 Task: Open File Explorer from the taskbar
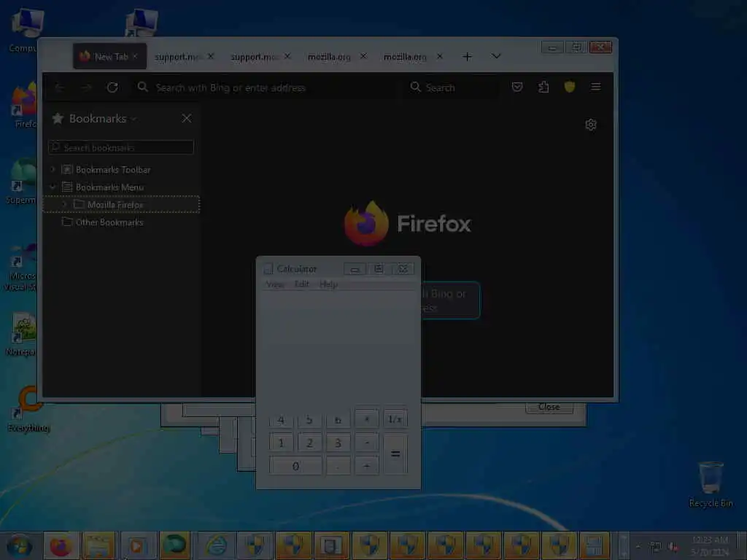[x=98, y=545]
